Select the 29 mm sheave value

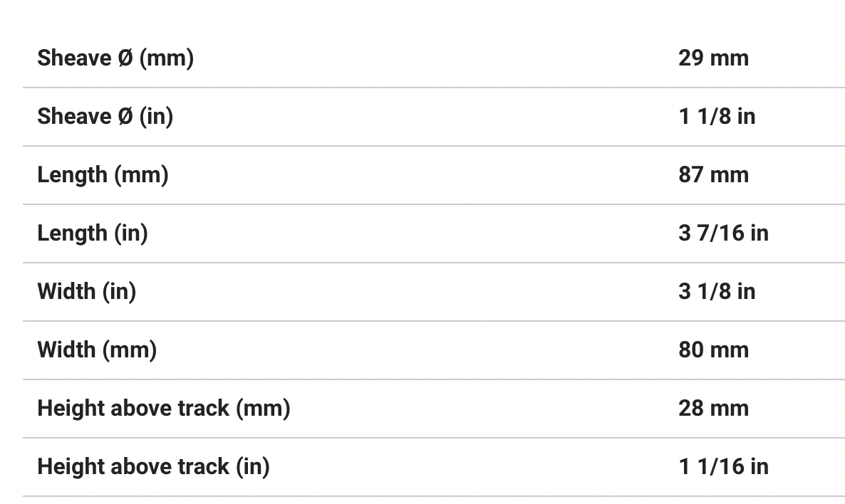[713, 58]
